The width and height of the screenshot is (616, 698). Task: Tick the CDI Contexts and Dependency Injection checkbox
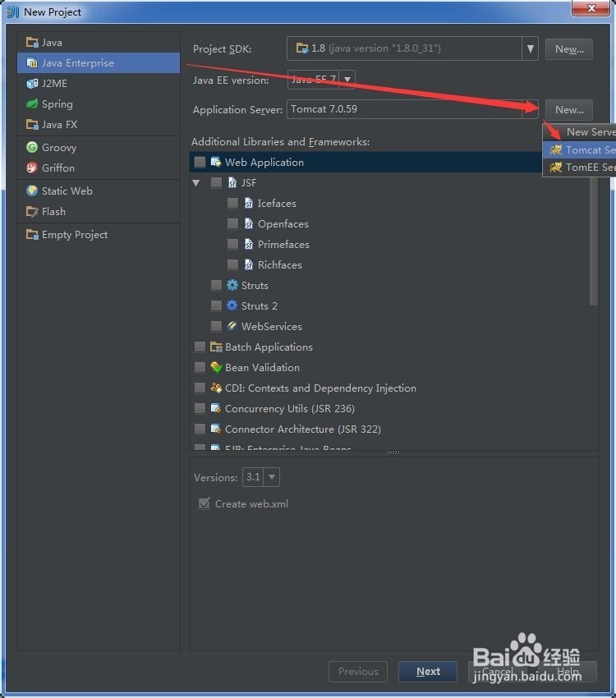(200, 388)
